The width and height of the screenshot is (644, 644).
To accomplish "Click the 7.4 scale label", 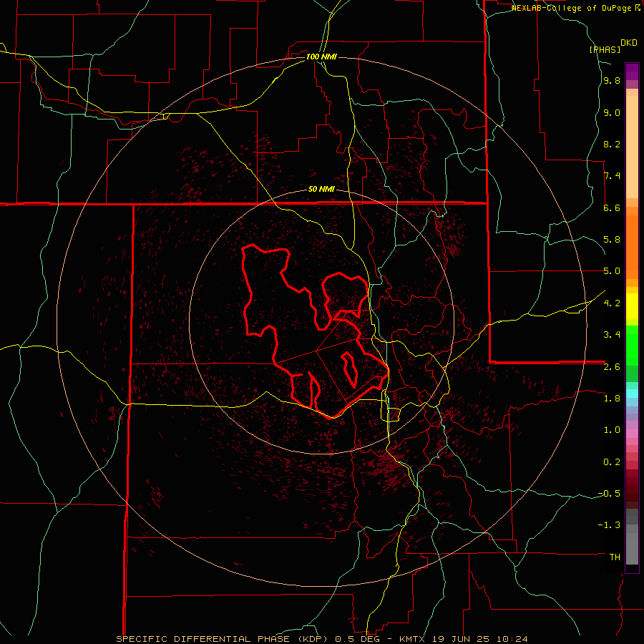I will coord(612,176).
